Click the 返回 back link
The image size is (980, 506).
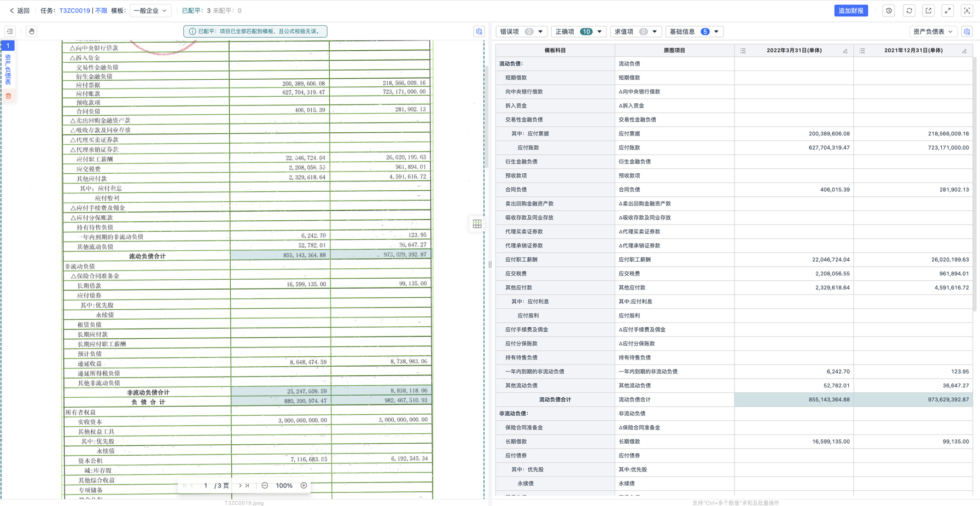click(x=20, y=10)
